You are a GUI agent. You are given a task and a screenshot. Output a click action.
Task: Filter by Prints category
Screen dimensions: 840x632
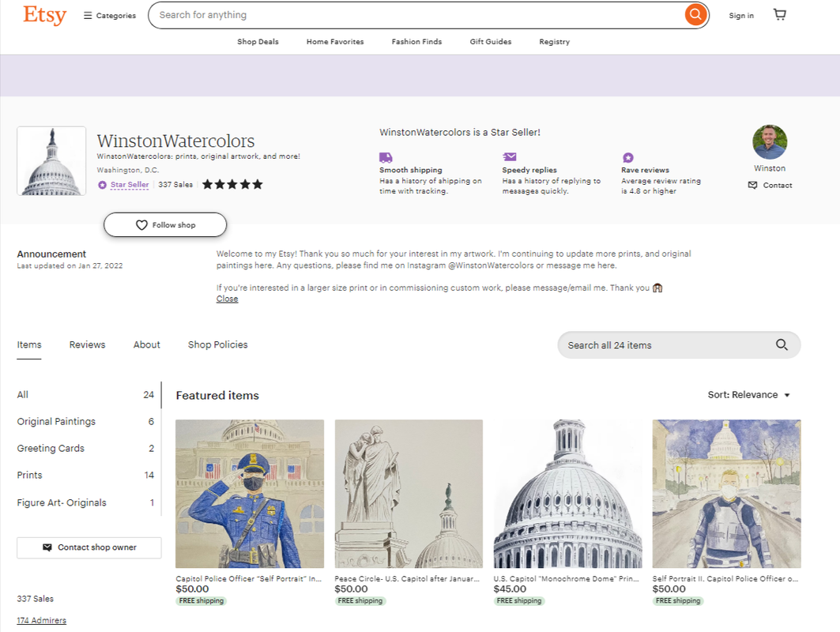[x=85, y=475]
